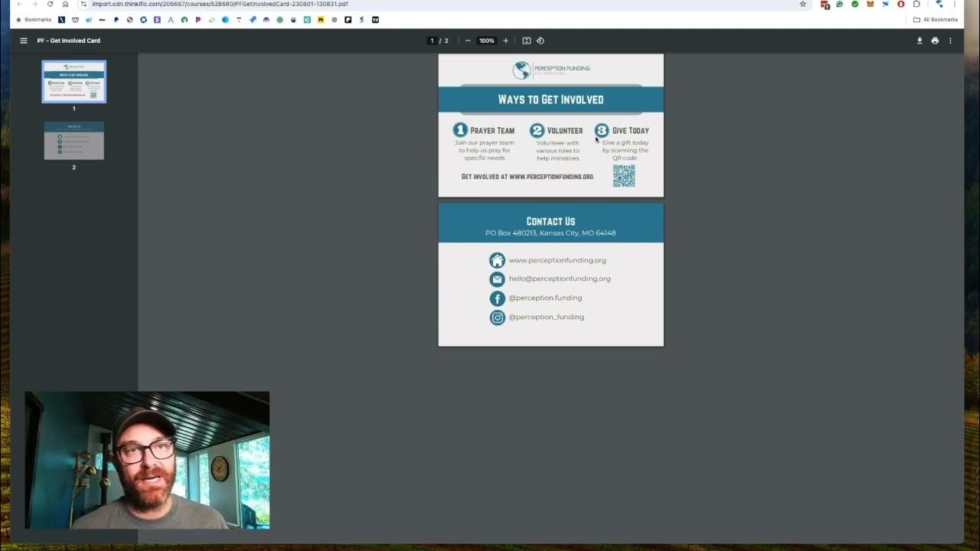The image size is (980, 551).
Task: Click the Perception Funding globe logo
Action: pyautogui.click(x=522, y=70)
